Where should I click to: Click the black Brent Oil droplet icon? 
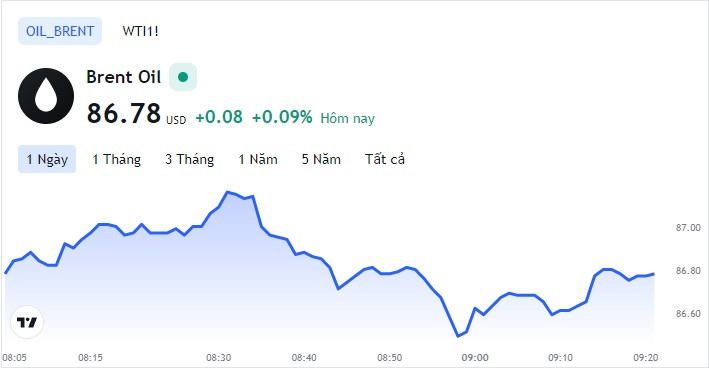(x=46, y=96)
